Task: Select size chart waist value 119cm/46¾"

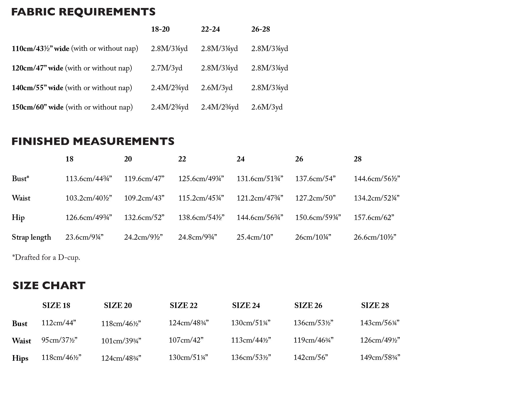Action: click(313, 340)
